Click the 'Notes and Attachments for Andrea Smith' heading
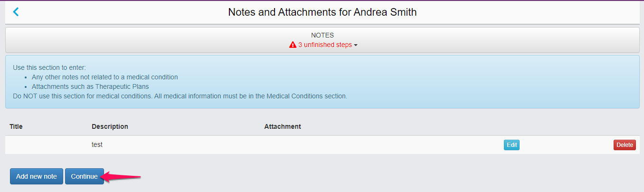The image size is (644, 192). [x=322, y=12]
